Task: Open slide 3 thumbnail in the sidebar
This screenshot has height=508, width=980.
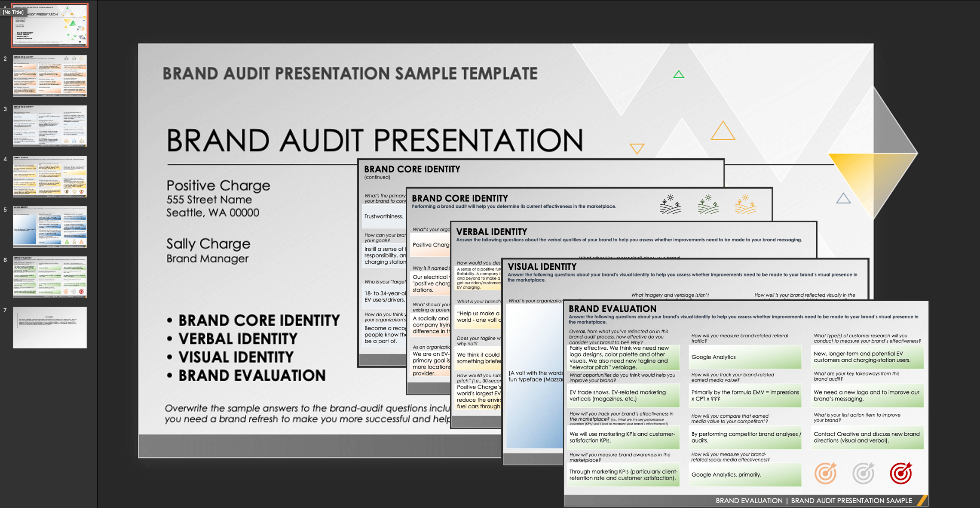Action: [x=50, y=126]
